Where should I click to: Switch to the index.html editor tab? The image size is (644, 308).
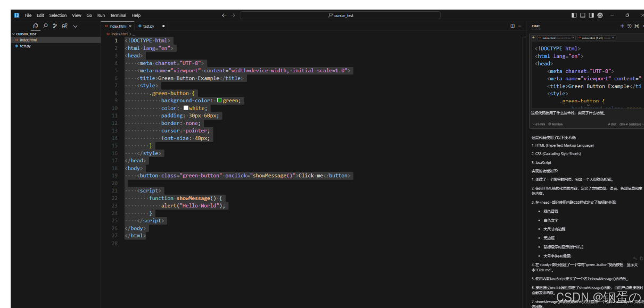[x=118, y=26]
